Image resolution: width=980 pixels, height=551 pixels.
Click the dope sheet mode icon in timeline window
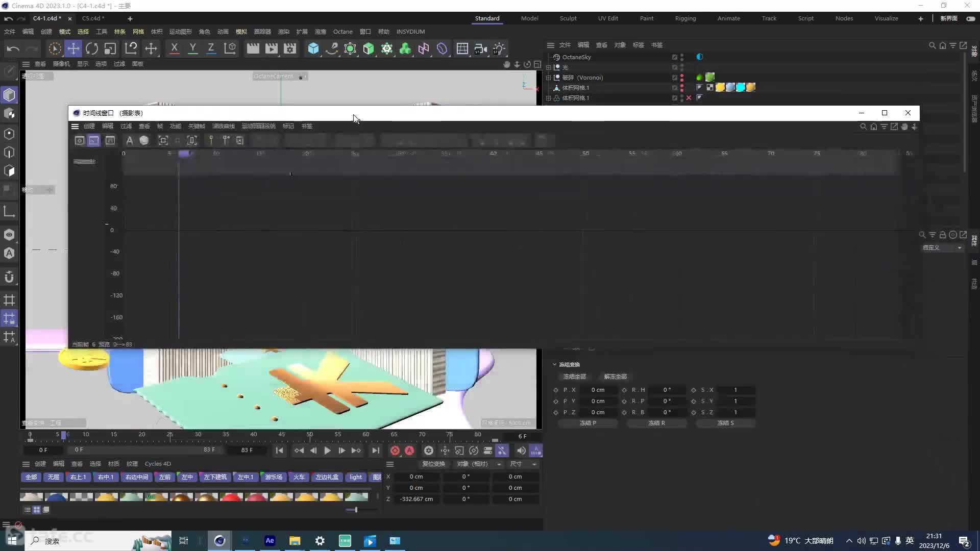coord(80,140)
